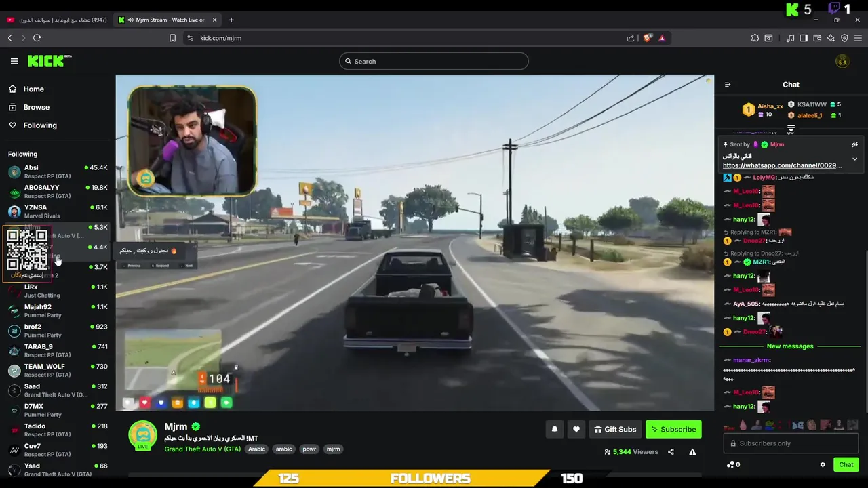Open Cuv7 channel in sidebar

pos(58,450)
